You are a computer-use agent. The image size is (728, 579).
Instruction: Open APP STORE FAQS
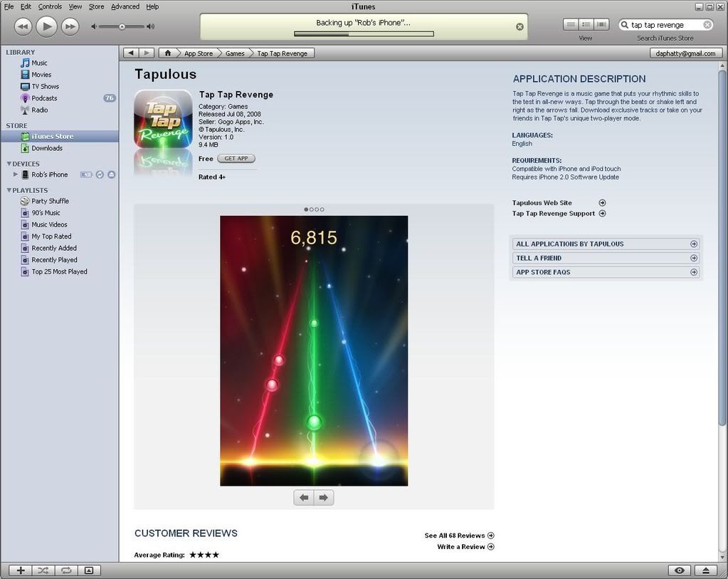tap(606, 272)
